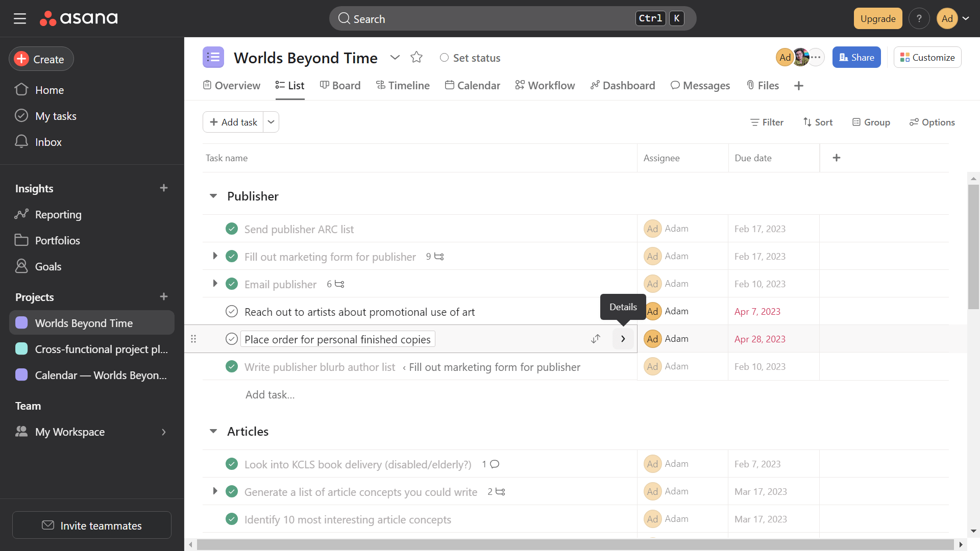
Task: Click the Worlds Beyond Time project link
Action: (84, 323)
